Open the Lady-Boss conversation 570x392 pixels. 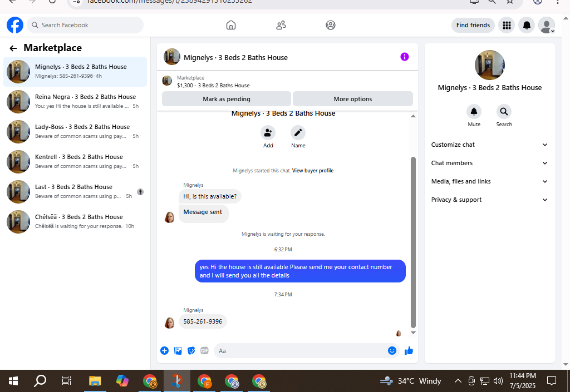pyautogui.click(x=75, y=131)
